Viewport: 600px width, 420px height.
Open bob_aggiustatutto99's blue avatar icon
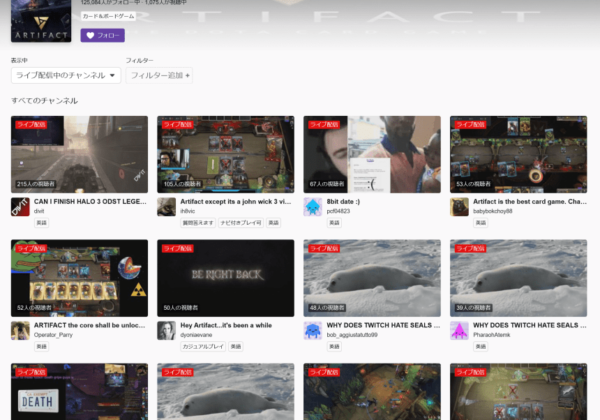click(x=313, y=331)
